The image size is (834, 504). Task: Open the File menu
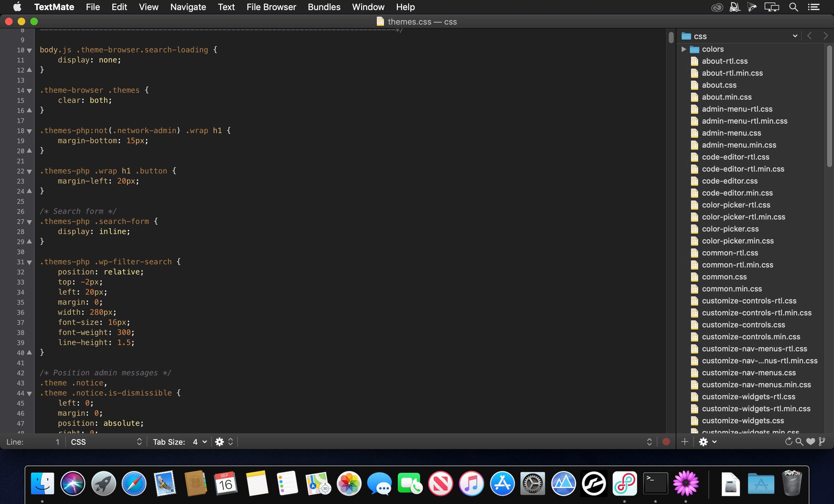coord(92,7)
